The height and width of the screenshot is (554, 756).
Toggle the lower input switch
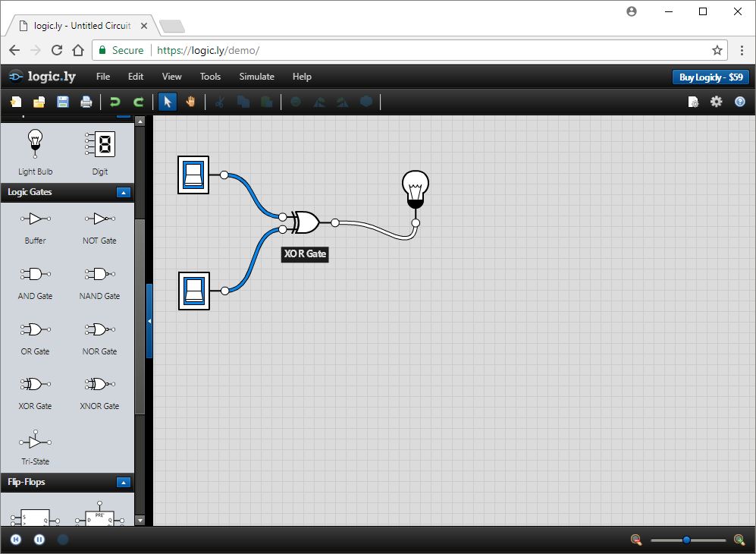[x=193, y=291]
